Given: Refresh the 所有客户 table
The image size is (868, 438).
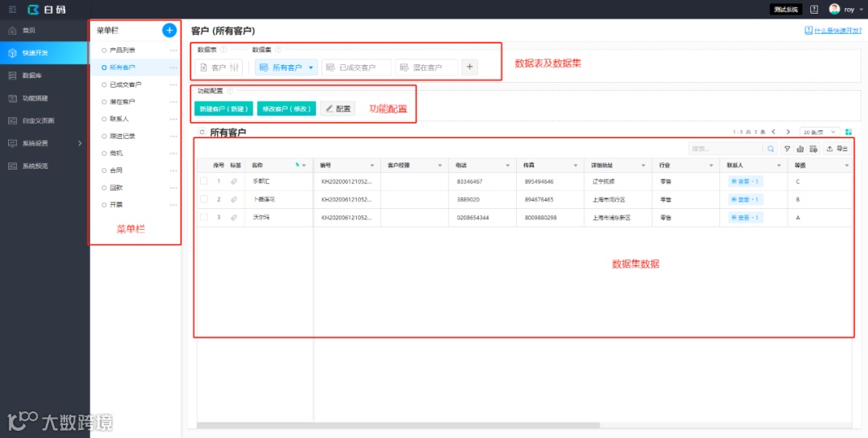Looking at the screenshot, I should (202, 132).
